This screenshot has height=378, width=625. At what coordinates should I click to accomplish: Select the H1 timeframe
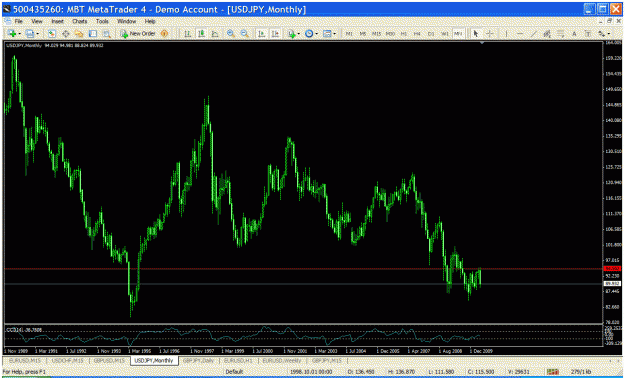tap(404, 34)
